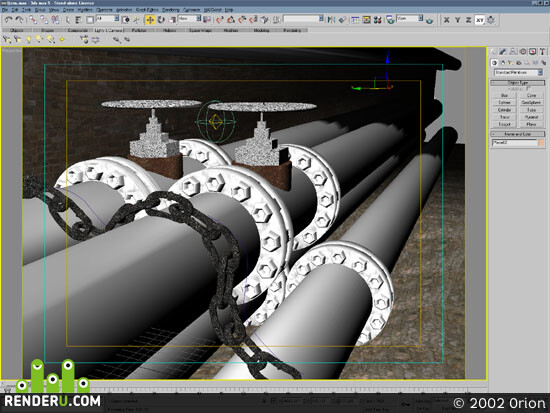The height and width of the screenshot is (413, 550).
Task: Open the Standard Primitives dropdown
Action: pyautogui.click(x=518, y=72)
